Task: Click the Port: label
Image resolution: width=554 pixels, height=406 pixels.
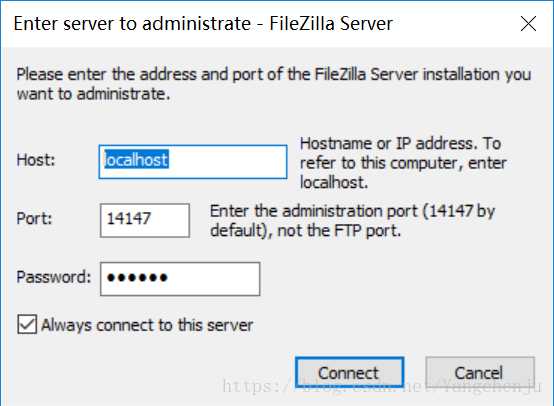Action: click(x=34, y=218)
